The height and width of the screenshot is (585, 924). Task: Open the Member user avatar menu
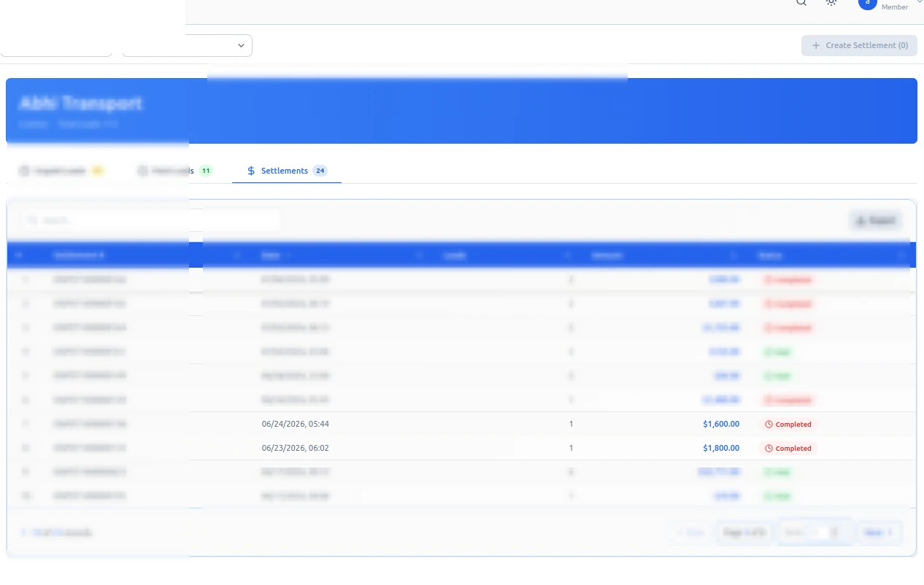[867, 3]
